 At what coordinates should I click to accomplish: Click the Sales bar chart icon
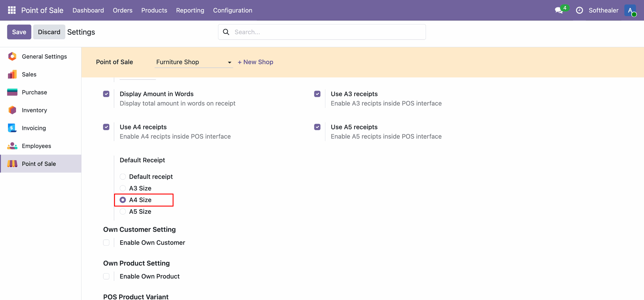[12, 74]
